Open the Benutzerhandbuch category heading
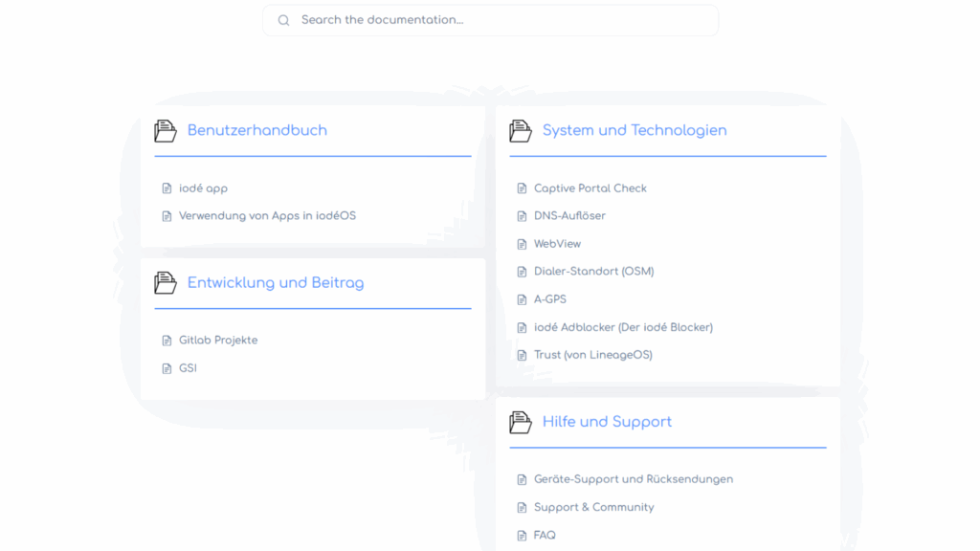 click(256, 130)
